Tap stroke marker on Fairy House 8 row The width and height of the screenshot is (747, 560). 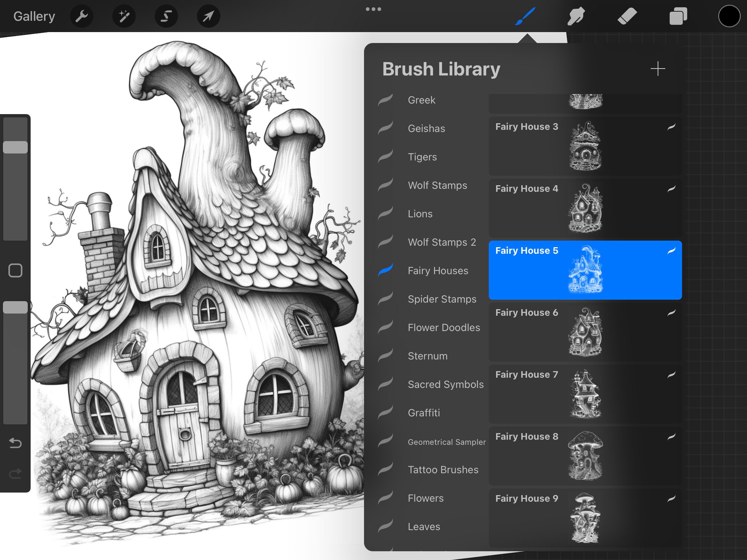(x=671, y=437)
